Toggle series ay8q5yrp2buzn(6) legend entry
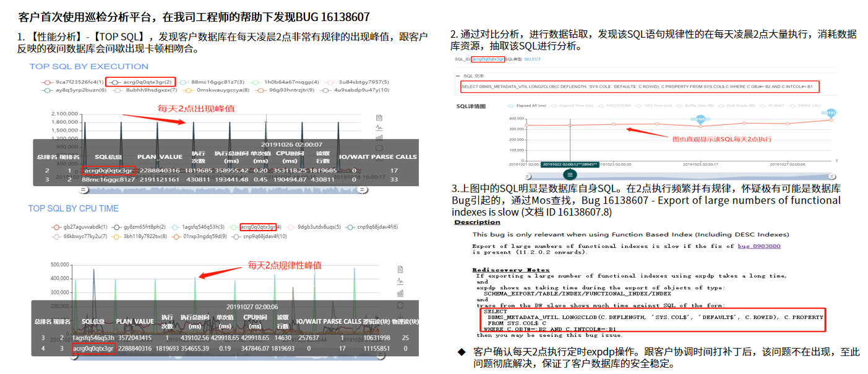 (x=74, y=90)
